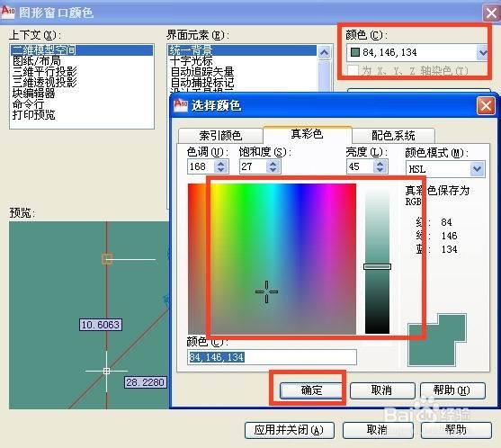Click the 色调 value field 168
Viewport: 501px width, 448px height.
tap(201, 166)
